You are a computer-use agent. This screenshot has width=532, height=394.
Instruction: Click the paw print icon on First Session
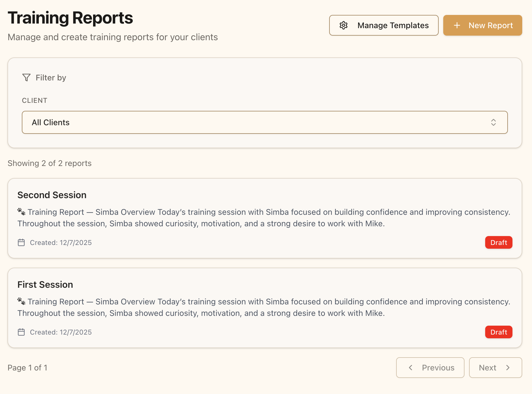(x=21, y=302)
